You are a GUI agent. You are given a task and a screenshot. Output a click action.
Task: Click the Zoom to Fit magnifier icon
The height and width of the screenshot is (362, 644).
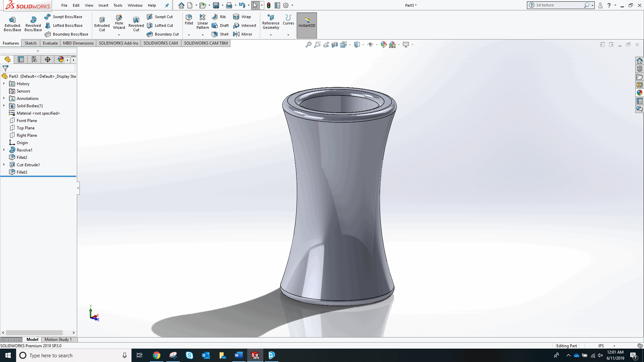(x=308, y=45)
